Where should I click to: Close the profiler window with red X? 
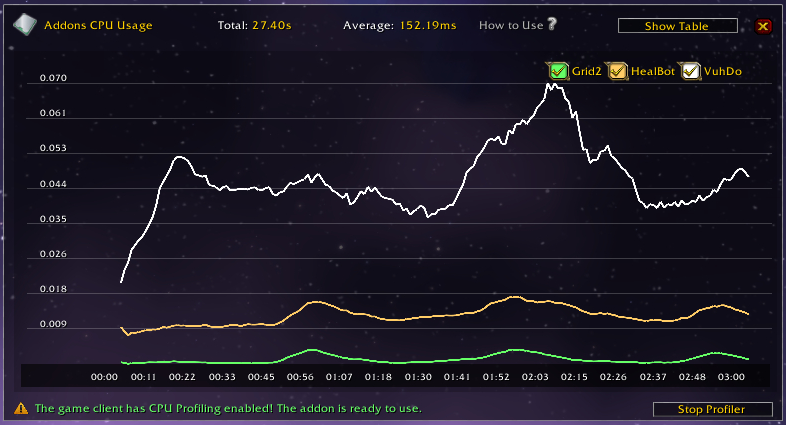click(764, 26)
